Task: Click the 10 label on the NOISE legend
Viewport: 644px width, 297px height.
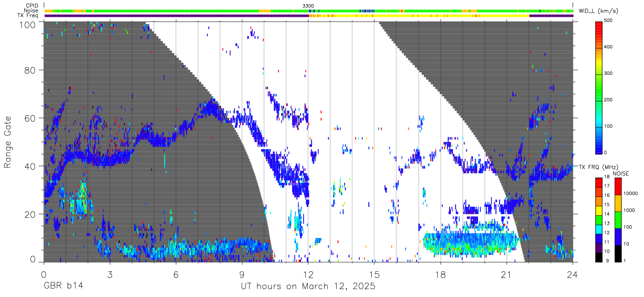Action: coord(627,244)
